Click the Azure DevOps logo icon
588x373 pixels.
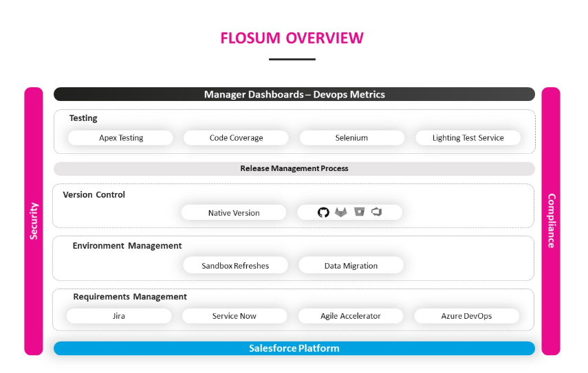377,212
